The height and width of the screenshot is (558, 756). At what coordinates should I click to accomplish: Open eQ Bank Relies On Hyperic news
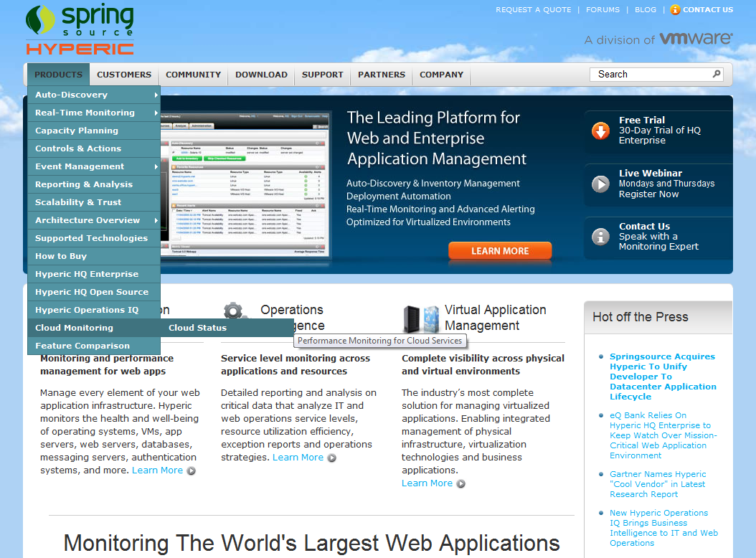pyautogui.click(x=663, y=435)
